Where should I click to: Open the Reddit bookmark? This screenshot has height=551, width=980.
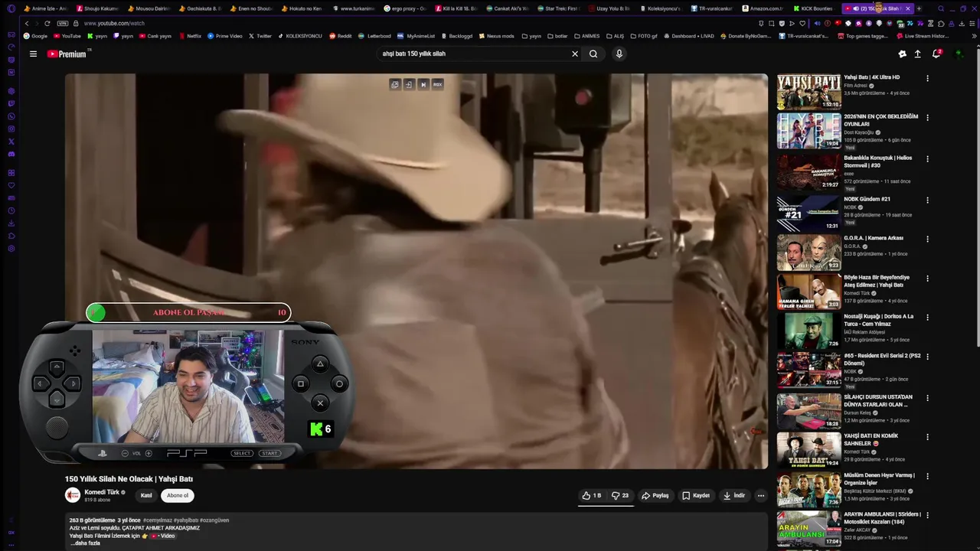(341, 36)
